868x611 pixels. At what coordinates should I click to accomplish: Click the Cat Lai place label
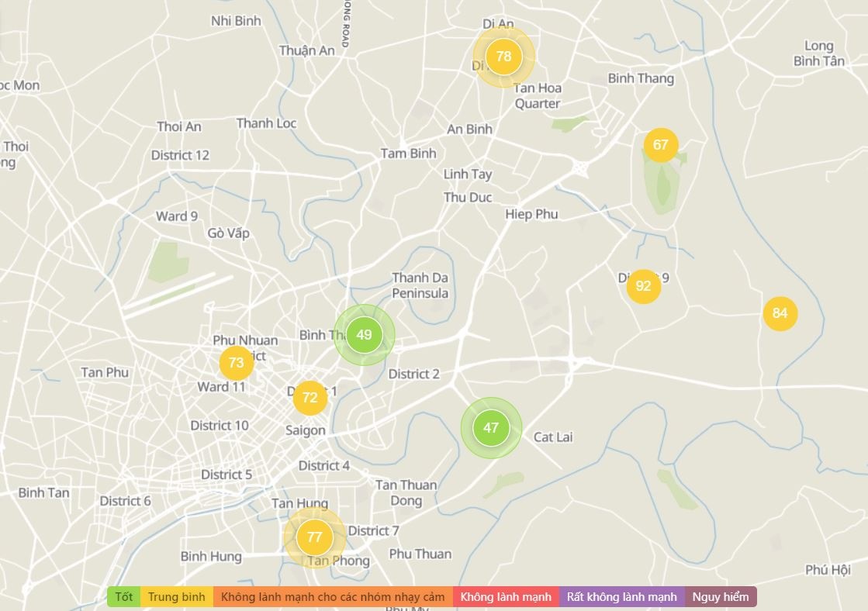[553, 437]
